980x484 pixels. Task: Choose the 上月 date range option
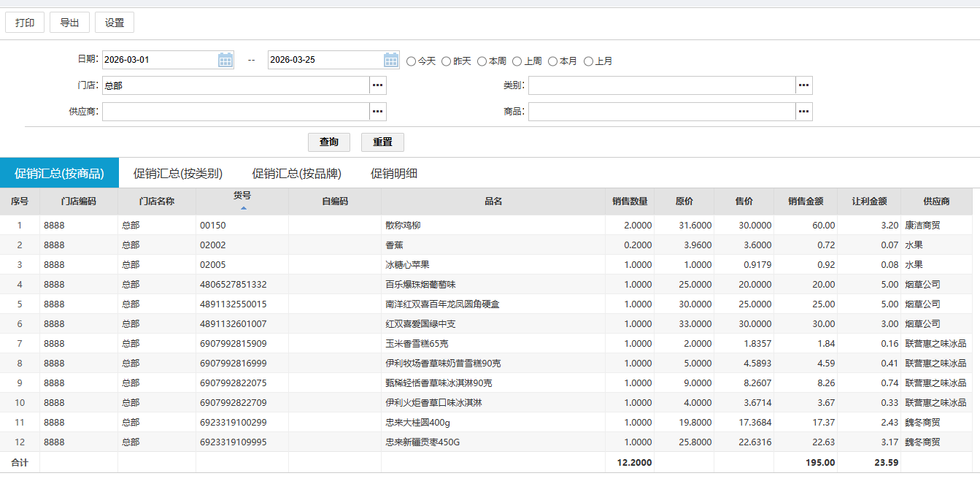click(x=589, y=61)
